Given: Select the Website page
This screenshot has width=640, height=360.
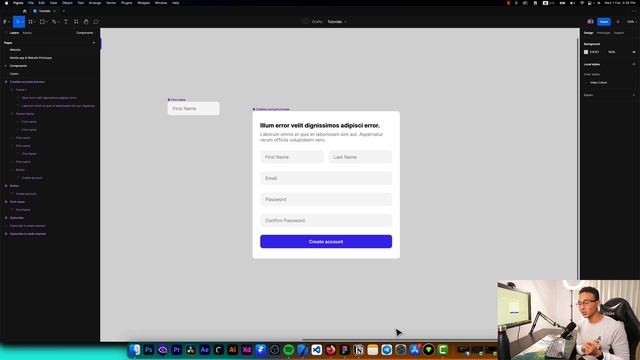Looking at the screenshot, I should tap(15, 50).
